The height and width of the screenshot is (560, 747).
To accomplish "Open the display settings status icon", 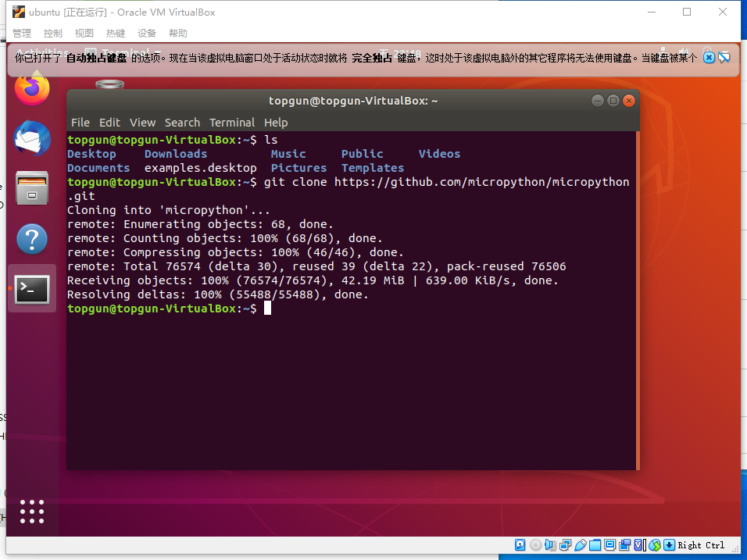I will [609, 544].
